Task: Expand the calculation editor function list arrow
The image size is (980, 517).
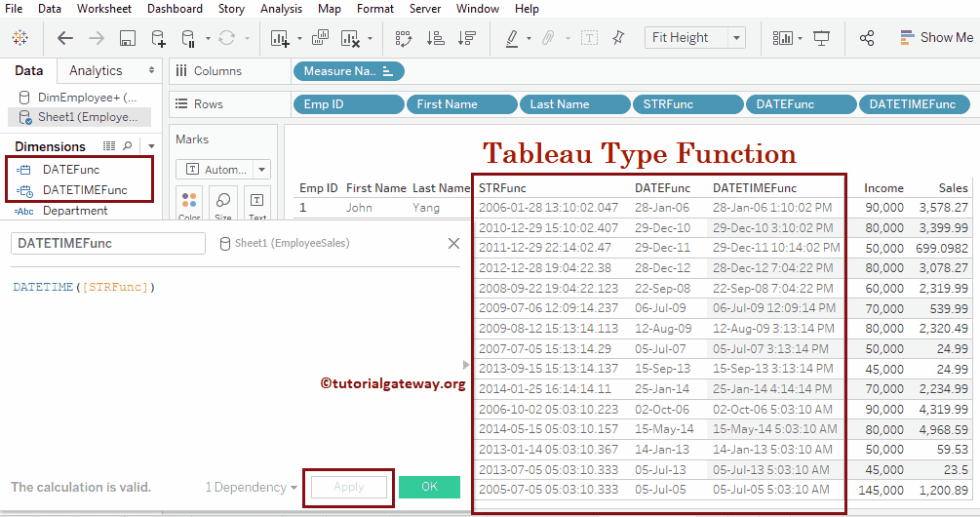Action: (x=466, y=365)
